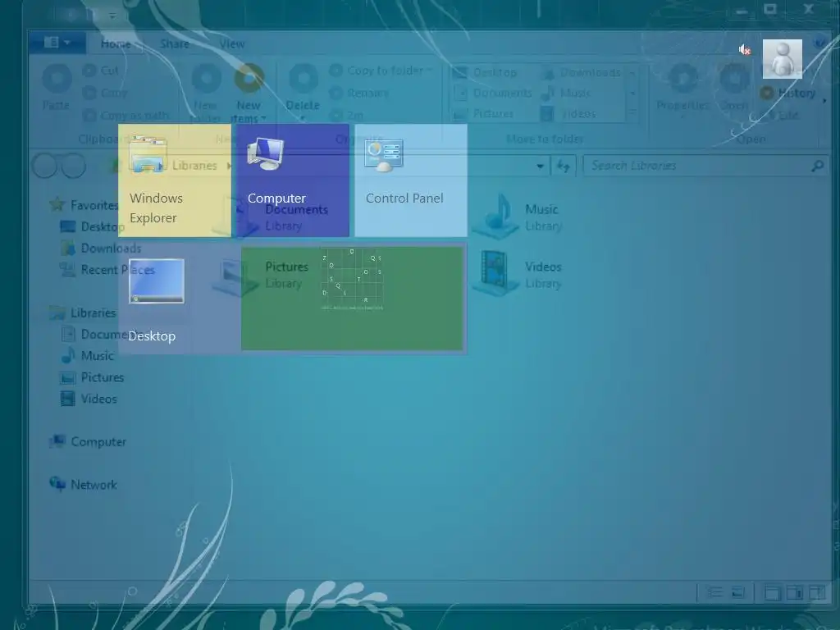Open the Computer tile

[293, 180]
